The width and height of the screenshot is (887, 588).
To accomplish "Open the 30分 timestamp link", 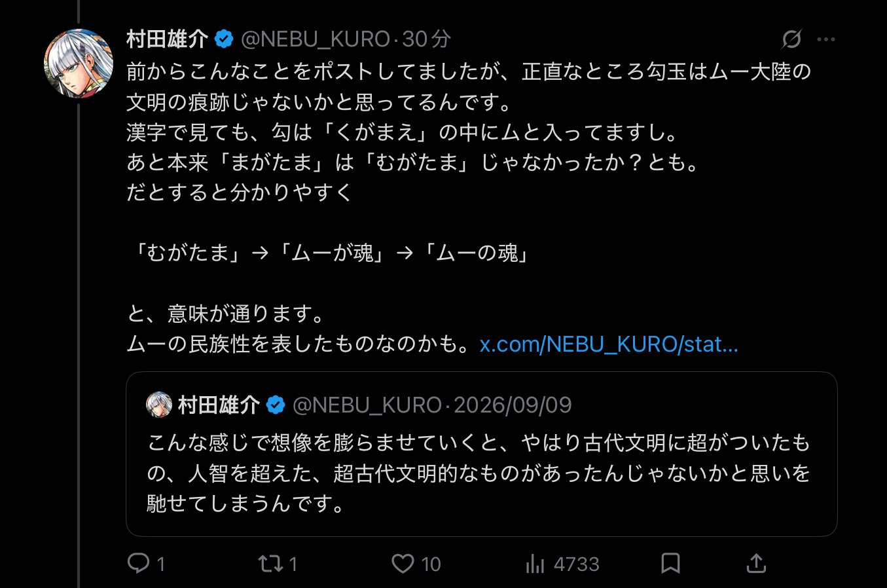I will click(426, 39).
